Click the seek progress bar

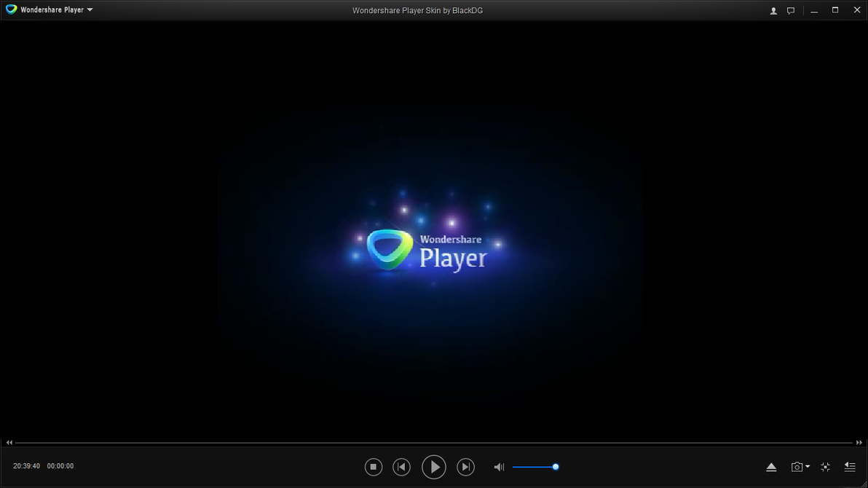(x=434, y=443)
